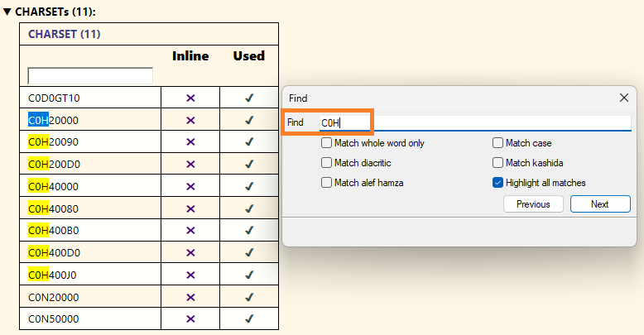The height and width of the screenshot is (335, 644).
Task: Disable Highlight all matches checkbox
Action: 498,183
